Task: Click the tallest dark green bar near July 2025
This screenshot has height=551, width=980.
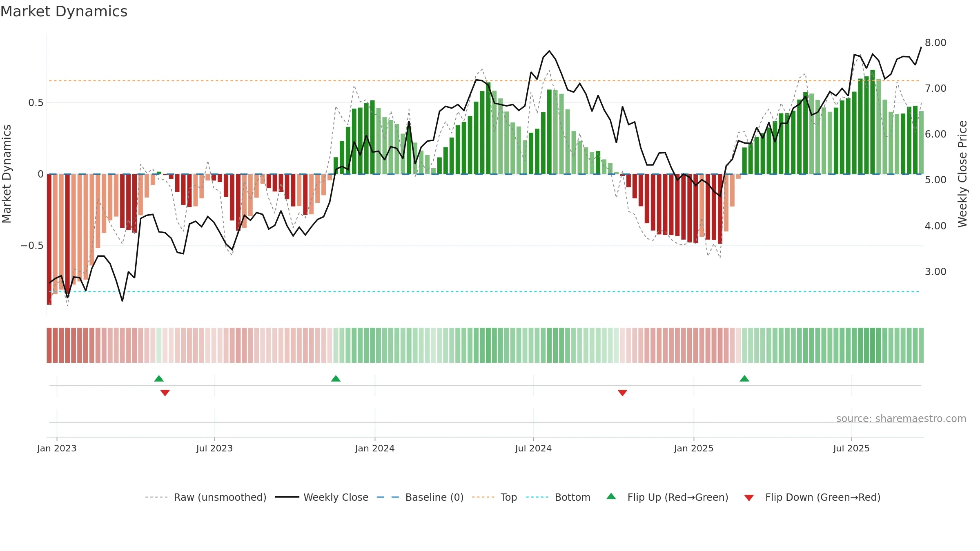Action: 873,122
